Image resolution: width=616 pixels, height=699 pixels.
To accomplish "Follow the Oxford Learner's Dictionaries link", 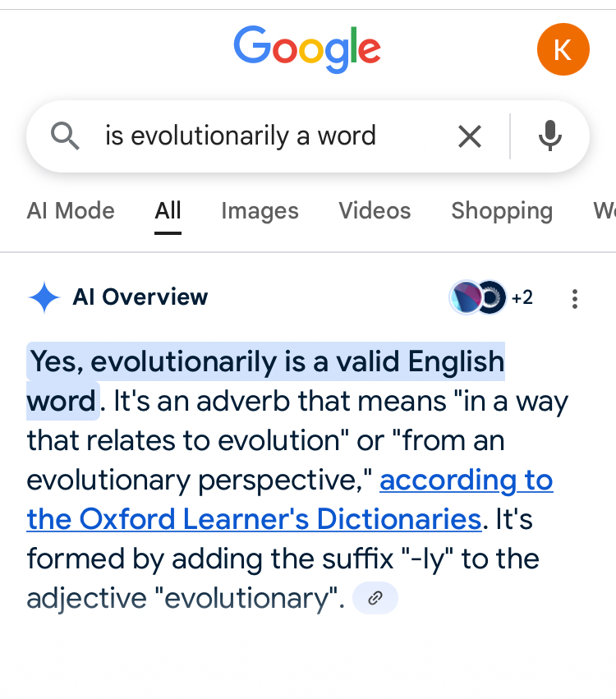I will 290,499.
